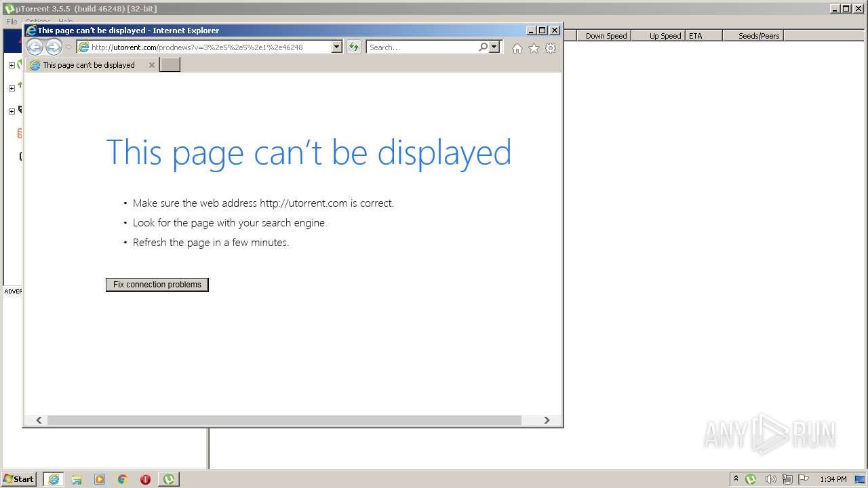
Task: Sort by ETA column header
Action: [x=704, y=36]
